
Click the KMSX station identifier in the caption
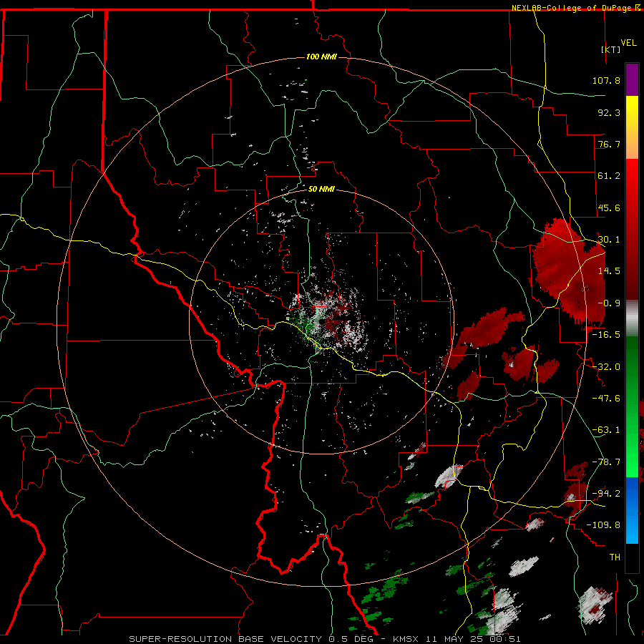coord(406,639)
